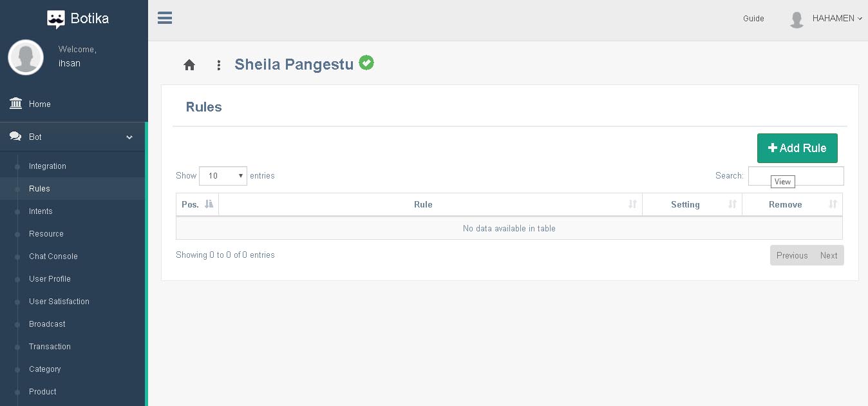
Task: Click the sidebar profile avatar
Action: pyautogui.click(x=26, y=57)
